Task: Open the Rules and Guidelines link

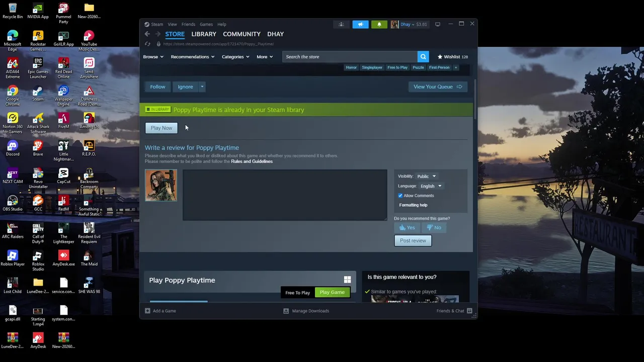Action: [252, 161]
